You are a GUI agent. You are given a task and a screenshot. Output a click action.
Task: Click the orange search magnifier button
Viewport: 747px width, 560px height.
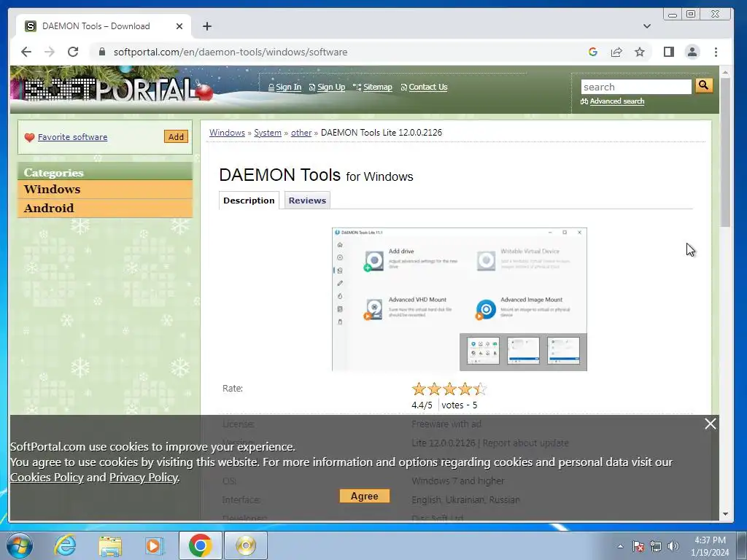pos(704,86)
